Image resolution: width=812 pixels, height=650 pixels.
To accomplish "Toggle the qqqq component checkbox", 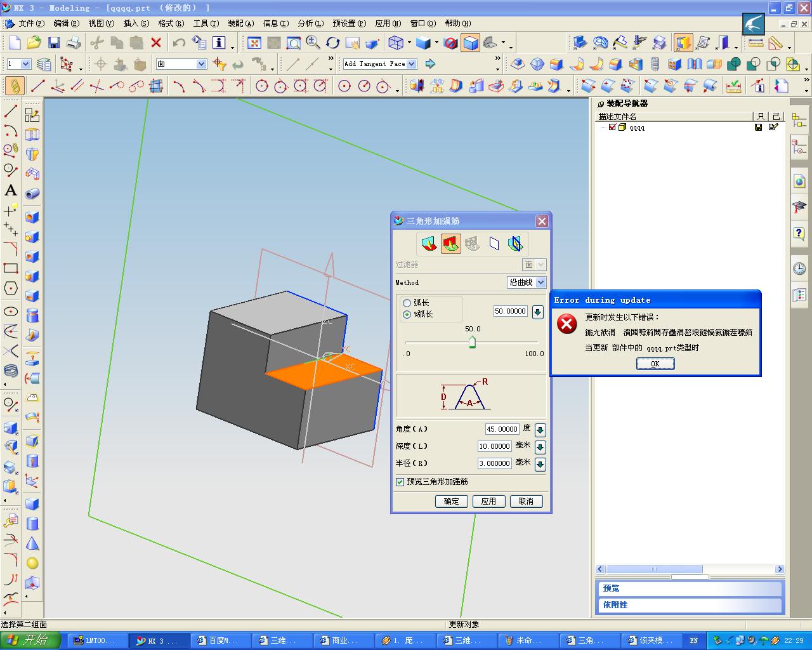I will (612, 127).
